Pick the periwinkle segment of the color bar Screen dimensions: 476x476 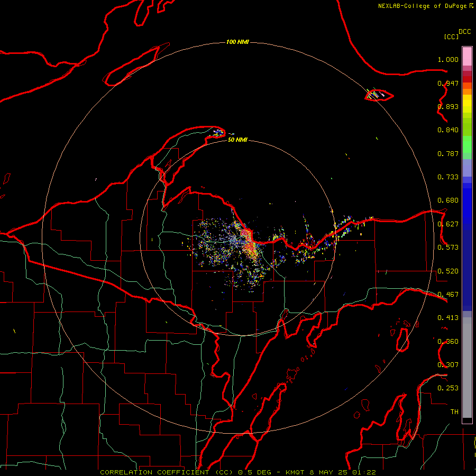[x=467, y=168]
